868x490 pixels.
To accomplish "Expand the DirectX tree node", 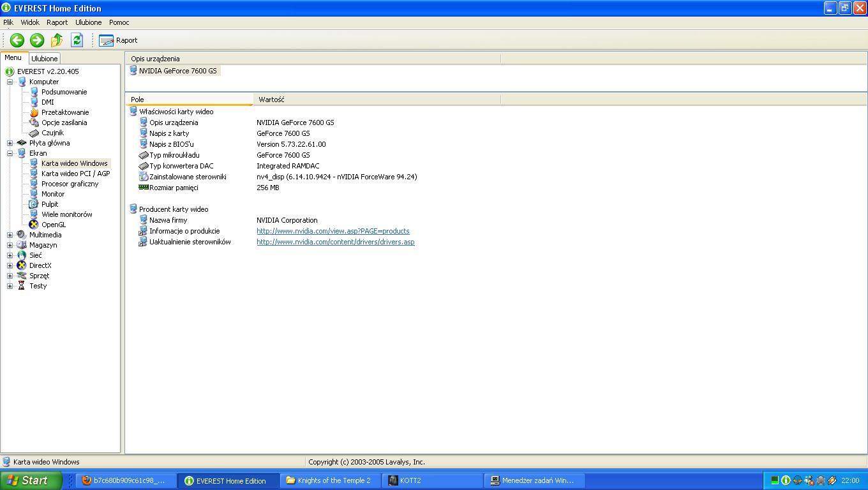I will 10,265.
